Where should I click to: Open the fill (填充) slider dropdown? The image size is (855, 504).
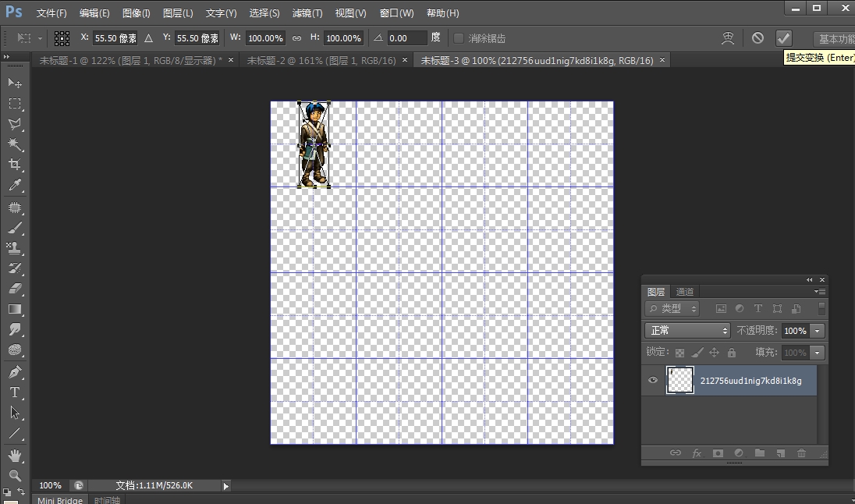[x=817, y=353]
